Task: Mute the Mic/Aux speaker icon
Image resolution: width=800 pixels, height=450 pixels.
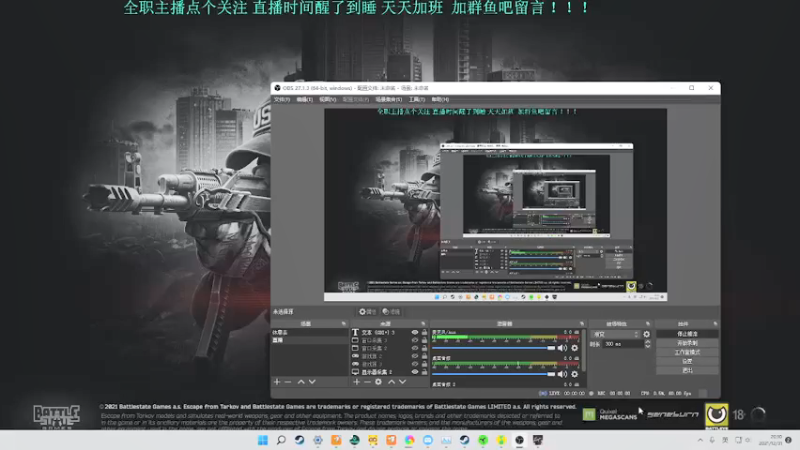Action: tap(562, 348)
